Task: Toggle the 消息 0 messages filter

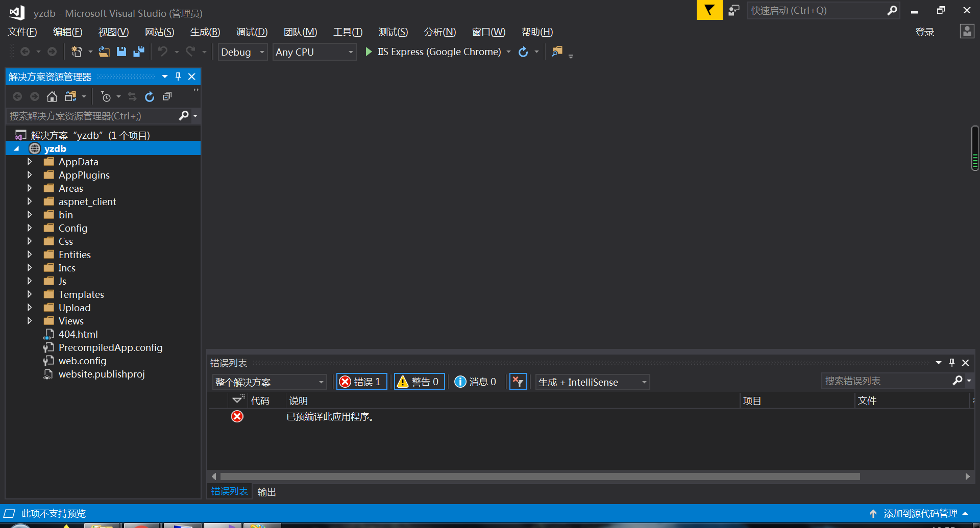Action: click(x=476, y=382)
